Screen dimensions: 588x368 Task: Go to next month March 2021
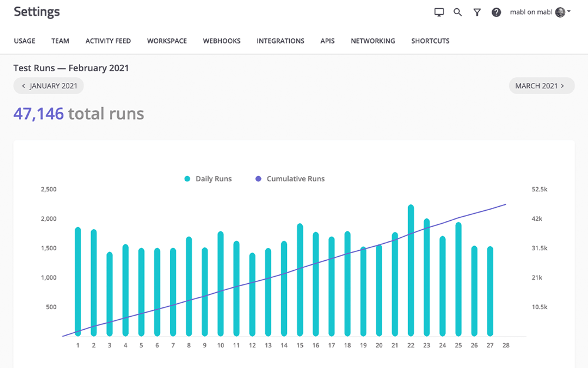(x=541, y=86)
